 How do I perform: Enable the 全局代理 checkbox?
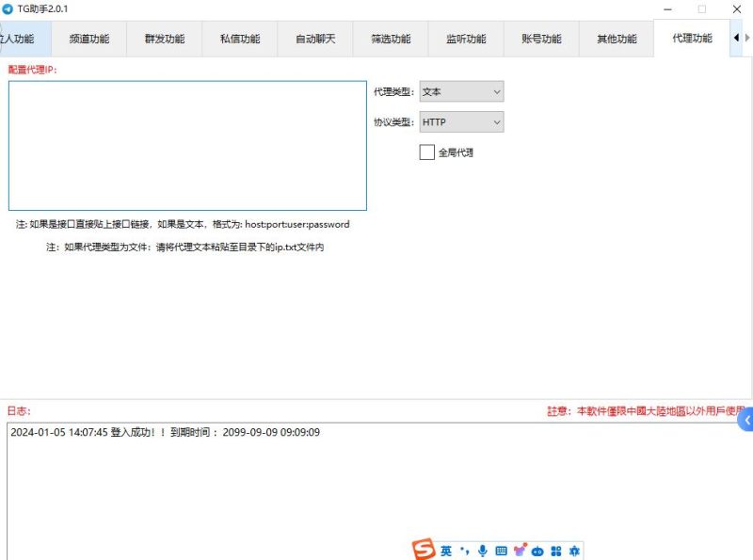tap(427, 152)
